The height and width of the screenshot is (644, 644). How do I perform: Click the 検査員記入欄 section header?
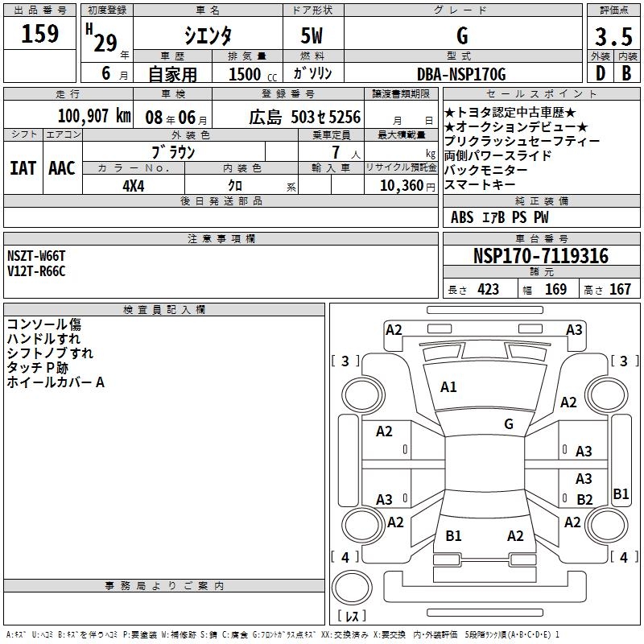164,310
